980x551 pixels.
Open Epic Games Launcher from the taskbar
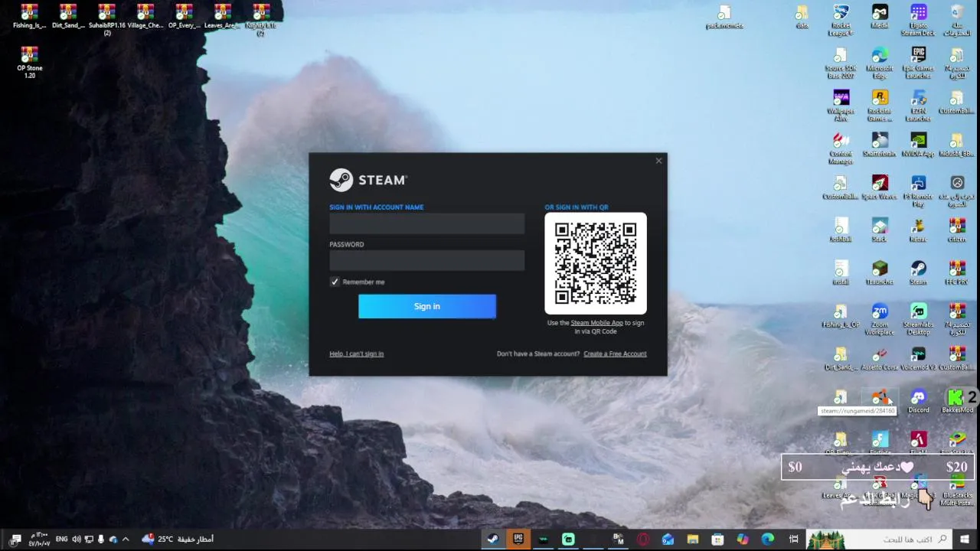pyautogui.click(x=518, y=540)
